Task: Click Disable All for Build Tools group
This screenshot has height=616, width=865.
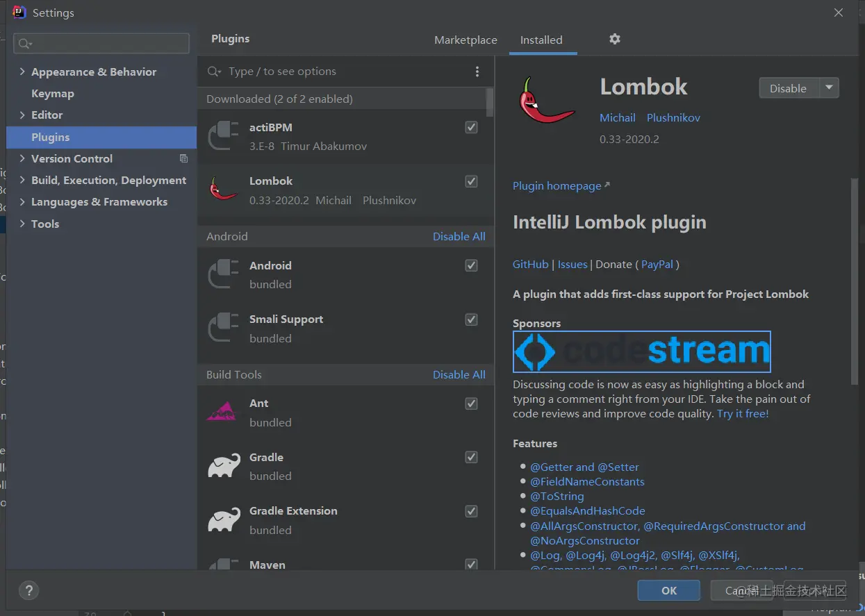Action: coord(459,374)
